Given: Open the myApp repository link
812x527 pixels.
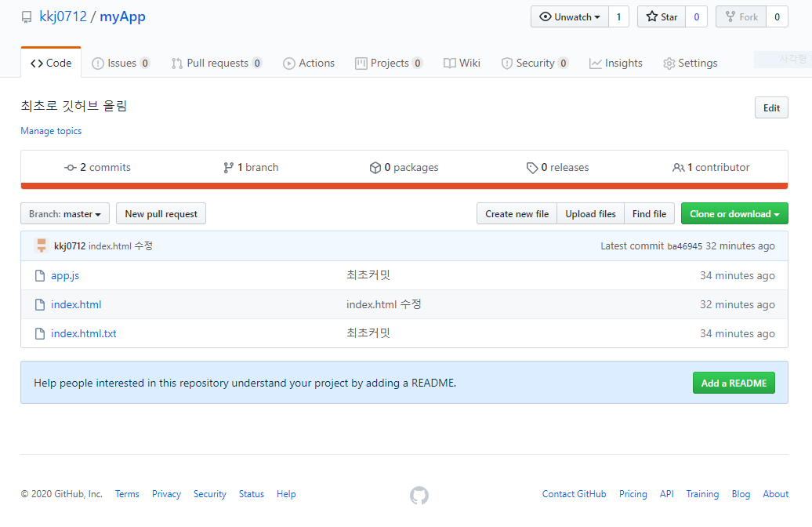Looking at the screenshot, I should pyautogui.click(x=122, y=16).
